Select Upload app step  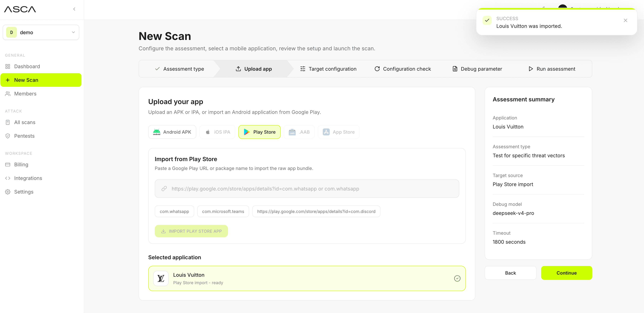click(254, 69)
